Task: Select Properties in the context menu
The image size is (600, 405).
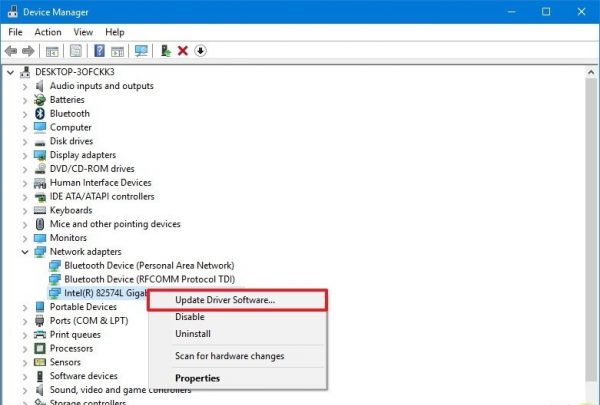Action: pyautogui.click(x=197, y=378)
